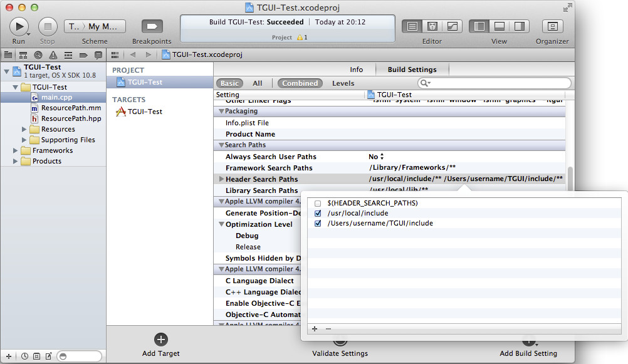Toggle the Navigator pane view button

coord(479,26)
